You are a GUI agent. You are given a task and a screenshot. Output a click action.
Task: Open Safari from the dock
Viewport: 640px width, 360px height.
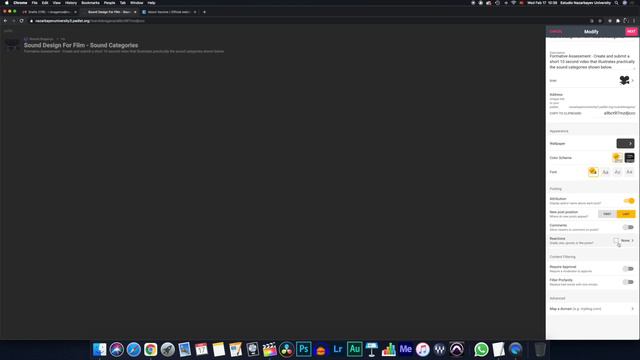(x=133, y=349)
